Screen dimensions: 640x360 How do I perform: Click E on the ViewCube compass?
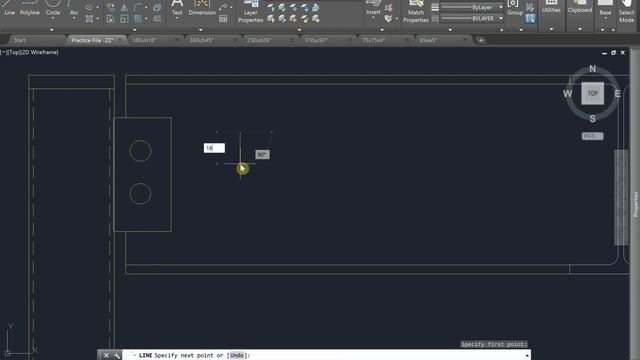(618, 93)
